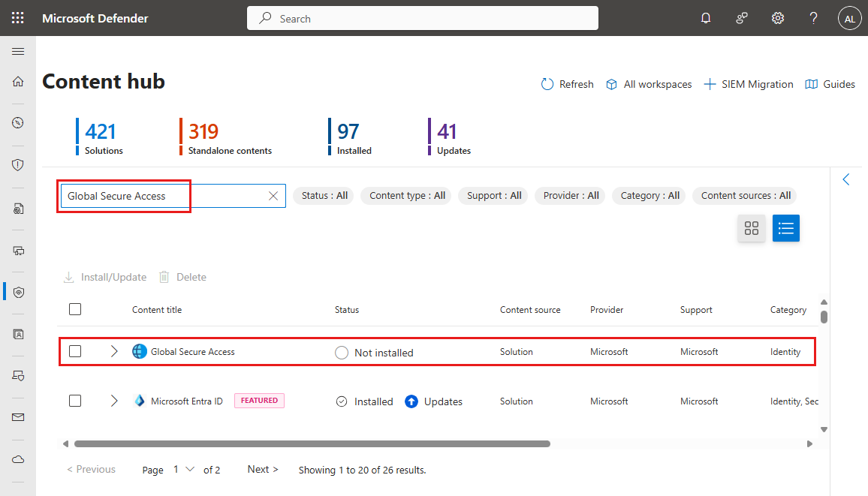The height and width of the screenshot is (496, 868).
Task: Open the Content type : All filter
Action: click(x=407, y=196)
